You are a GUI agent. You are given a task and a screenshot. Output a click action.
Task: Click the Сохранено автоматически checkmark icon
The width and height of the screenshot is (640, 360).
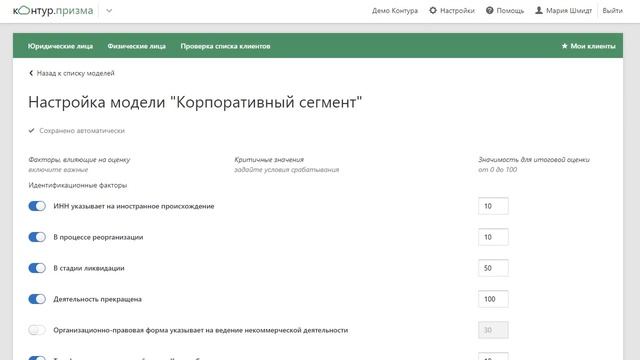click(x=31, y=131)
